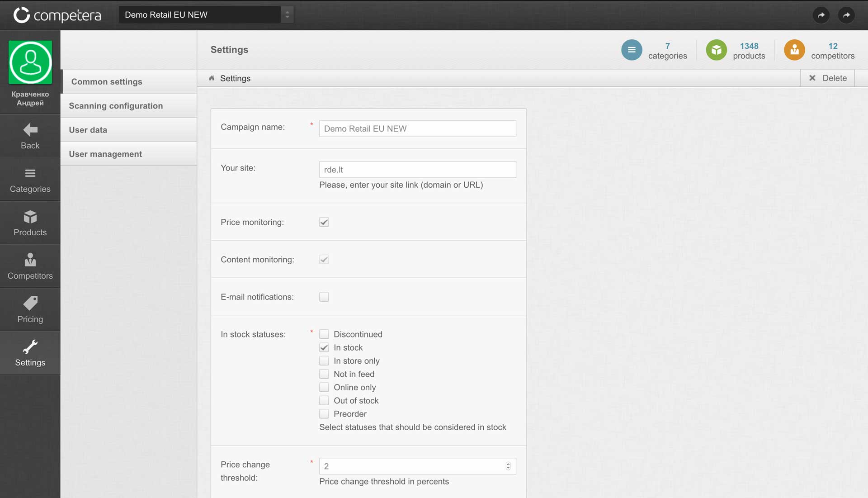Click the orange competitors counter icon
The height and width of the screenshot is (498, 868).
point(794,50)
